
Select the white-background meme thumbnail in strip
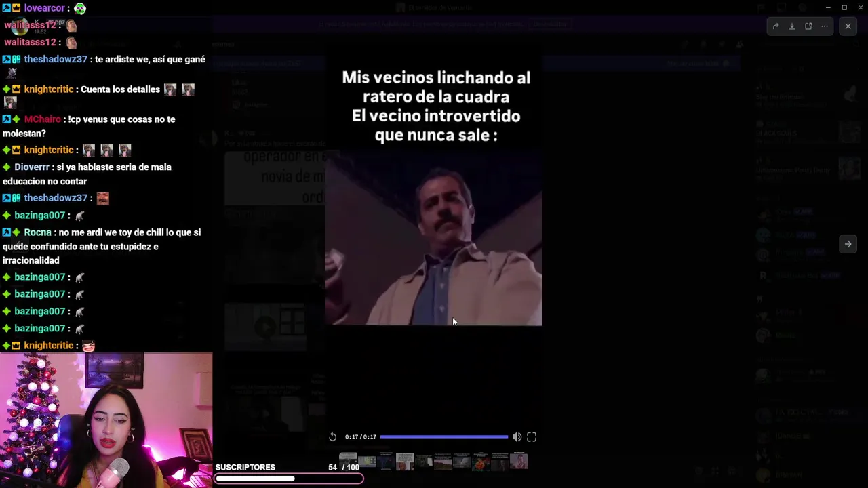[405, 462]
